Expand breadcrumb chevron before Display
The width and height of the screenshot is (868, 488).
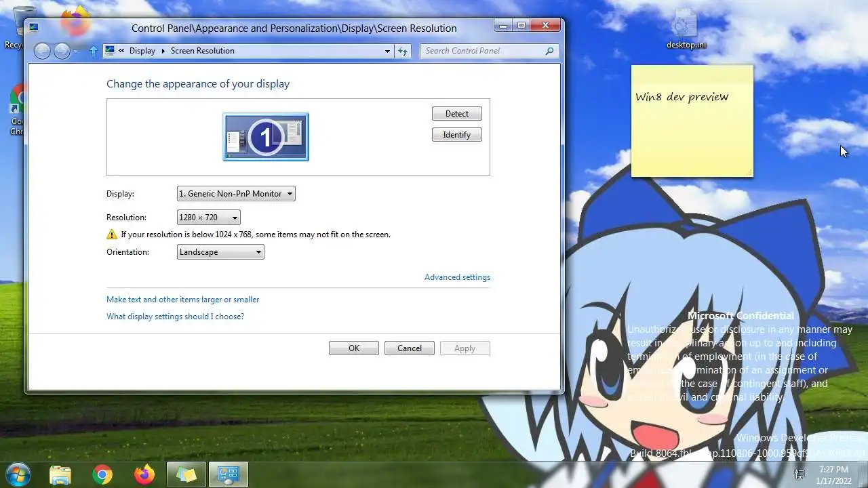121,51
